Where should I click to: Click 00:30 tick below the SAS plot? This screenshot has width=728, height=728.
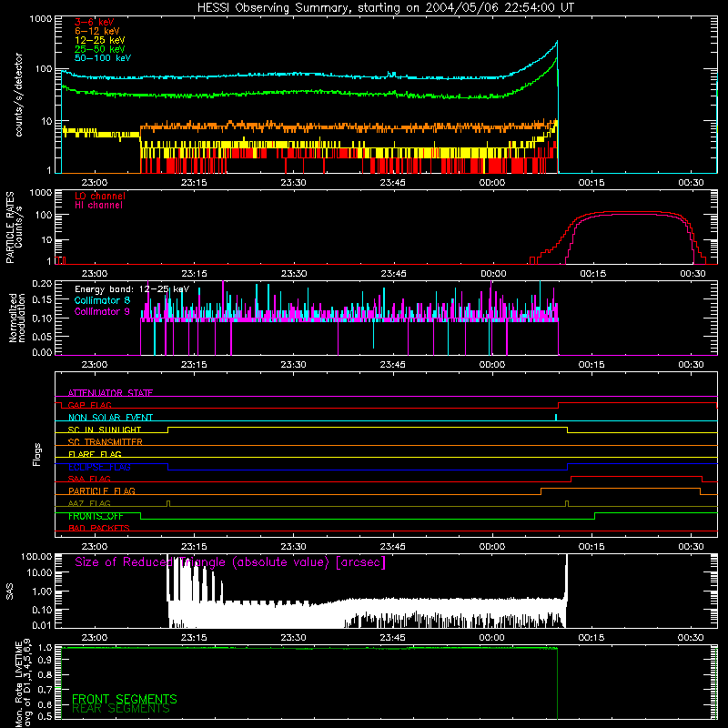pos(691,638)
